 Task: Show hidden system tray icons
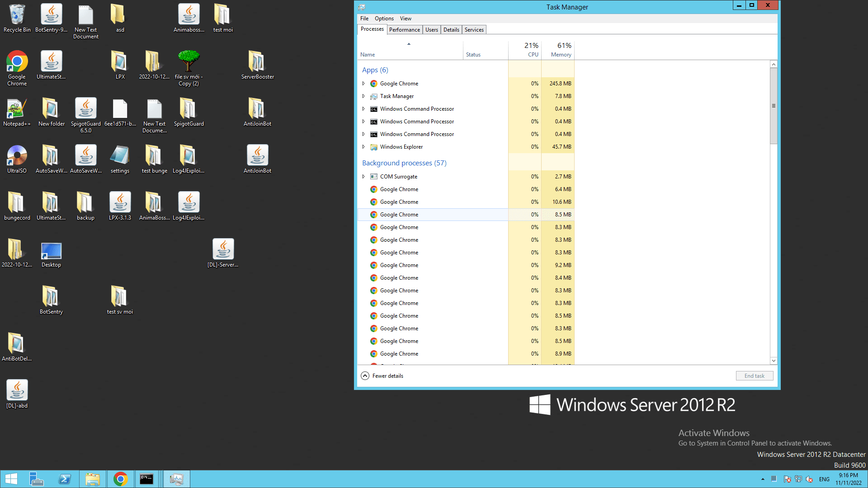pyautogui.click(x=763, y=479)
